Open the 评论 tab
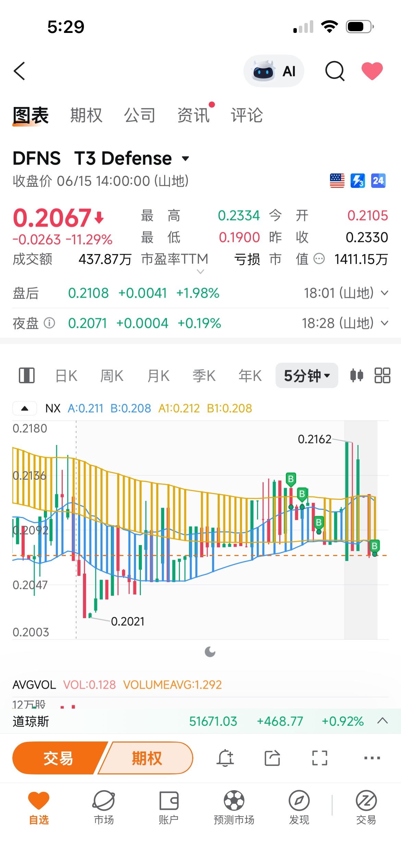401x868 pixels. click(247, 116)
